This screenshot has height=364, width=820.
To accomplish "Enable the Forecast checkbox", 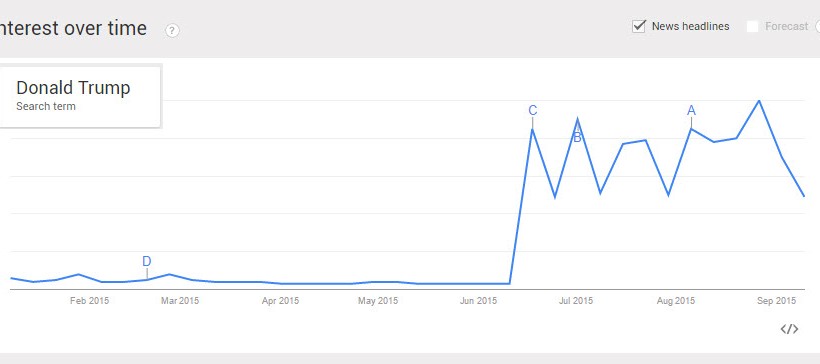I will coord(752,26).
